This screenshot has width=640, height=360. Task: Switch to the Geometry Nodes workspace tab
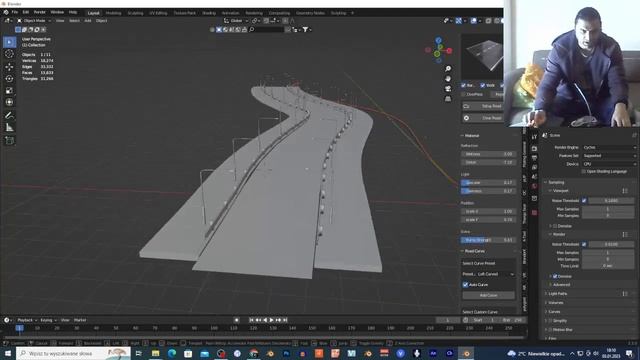click(x=310, y=13)
